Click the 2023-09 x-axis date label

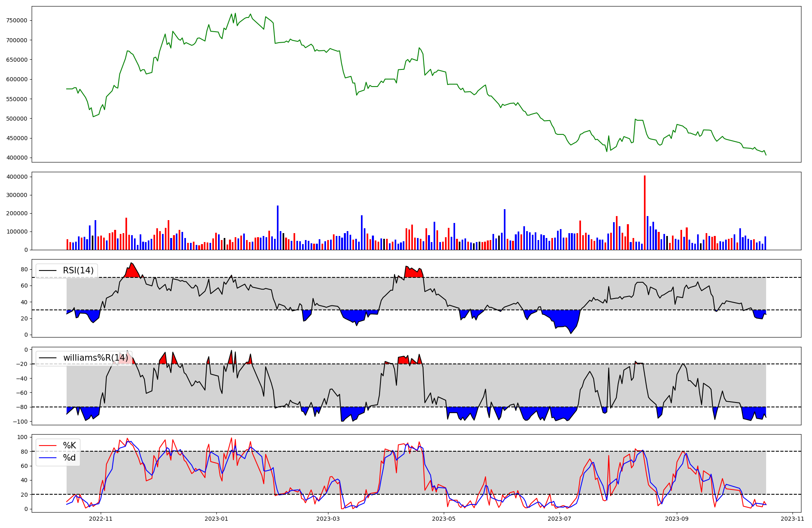click(x=677, y=518)
